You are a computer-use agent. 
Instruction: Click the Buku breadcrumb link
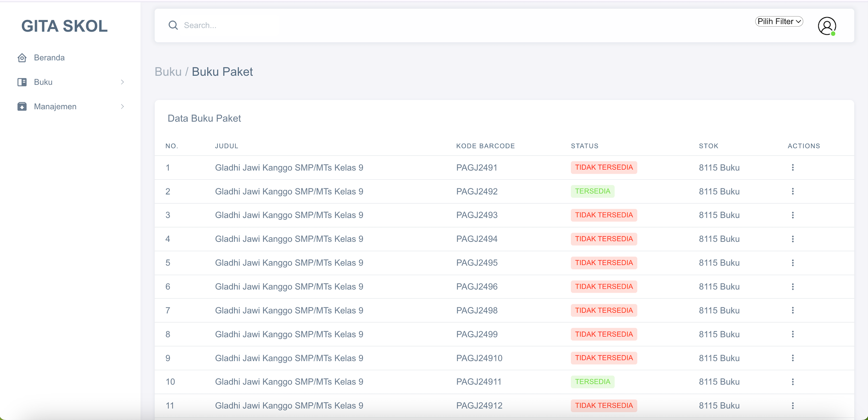[168, 71]
